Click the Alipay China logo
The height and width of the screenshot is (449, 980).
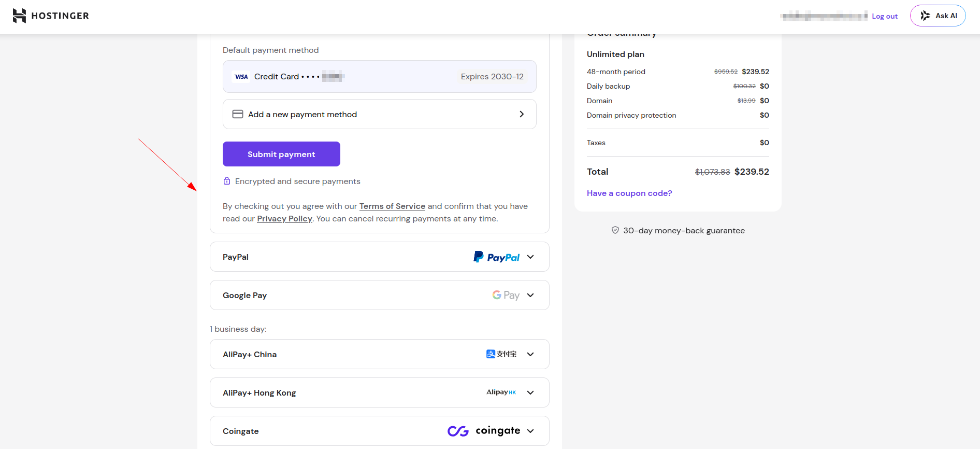(x=501, y=354)
